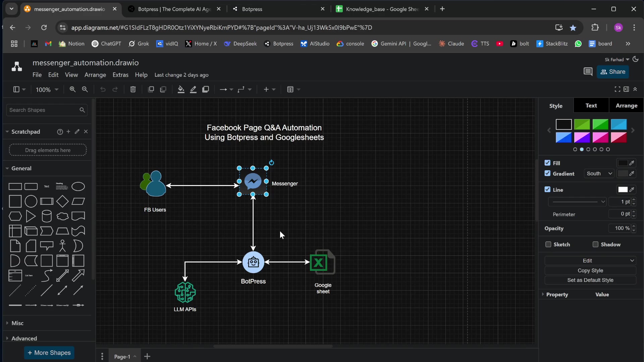Pick the purple style swatch
The width and height of the screenshot is (644, 362).
582,137
